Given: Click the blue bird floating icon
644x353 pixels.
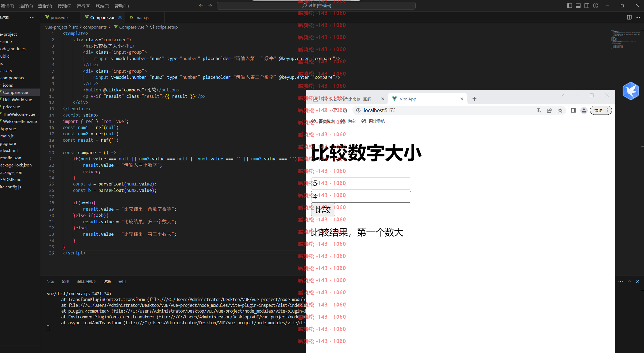Looking at the screenshot, I should [x=631, y=91].
